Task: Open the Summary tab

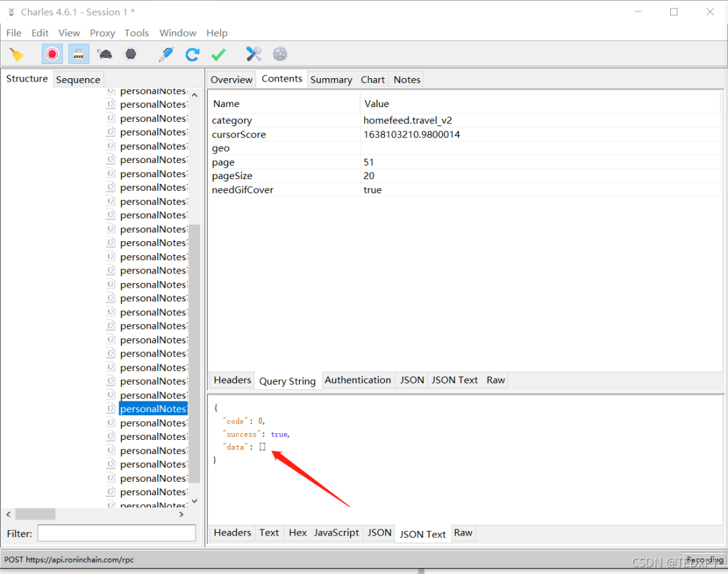Action: [x=331, y=79]
